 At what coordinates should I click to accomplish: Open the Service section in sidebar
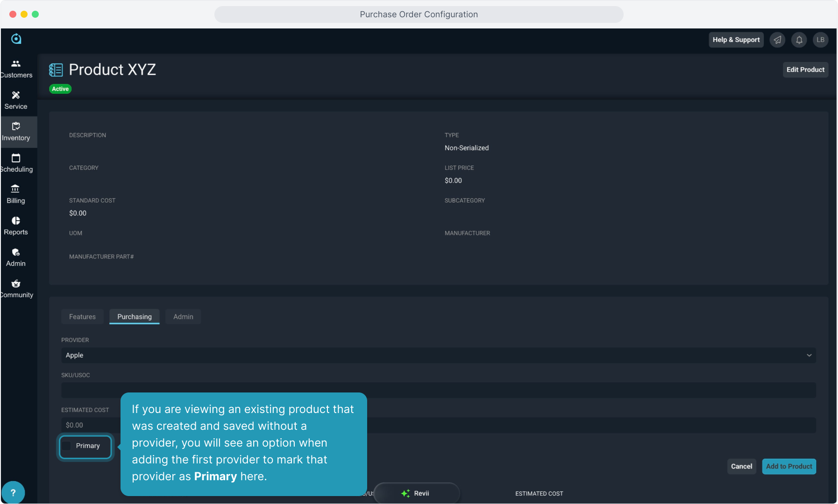click(16, 100)
